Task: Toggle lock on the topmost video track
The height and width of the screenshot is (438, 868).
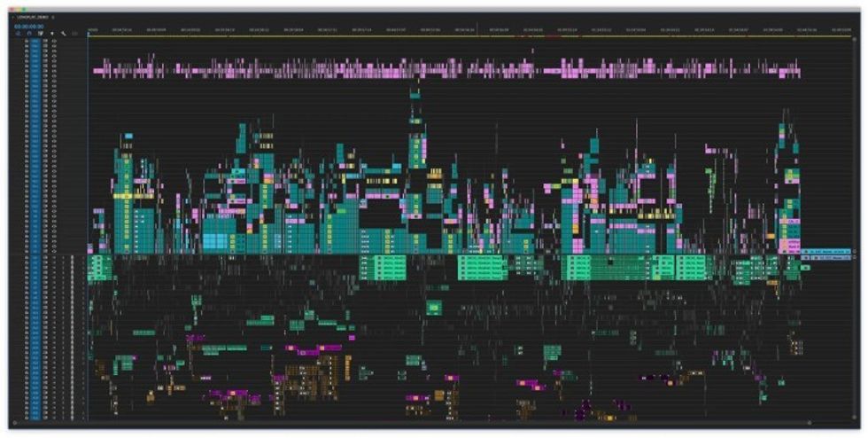Action: coord(27,41)
